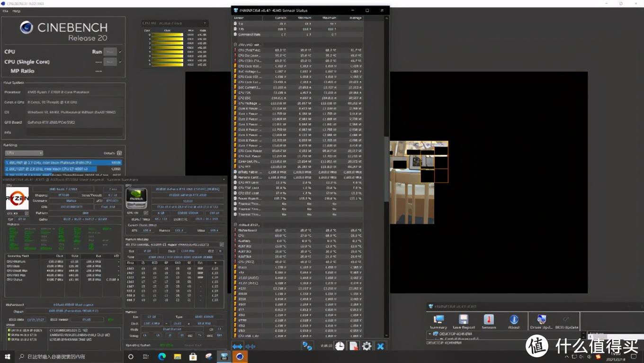The width and height of the screenshot is (644, 363).
Task: Select the DESKTOP computer node in HWiNFO tree
Action: coord(457,334)
